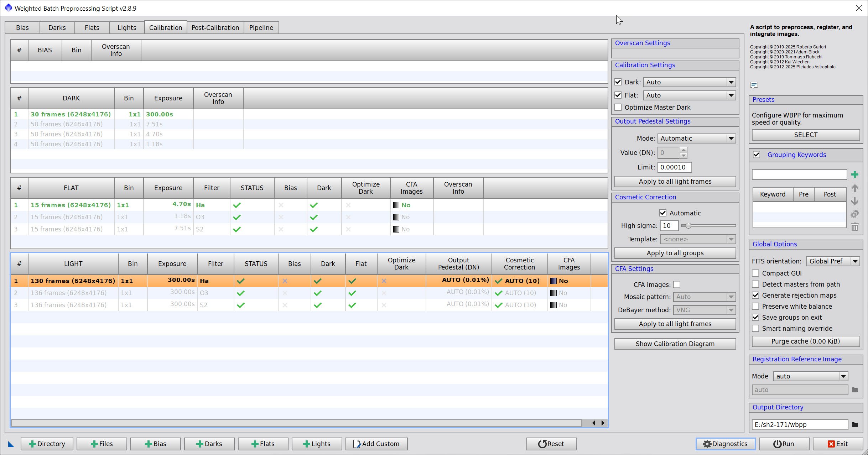Viewport: 868px width, 455px height.
Task: Click the move keyword up arrow icon
Action: coord(854,188)
